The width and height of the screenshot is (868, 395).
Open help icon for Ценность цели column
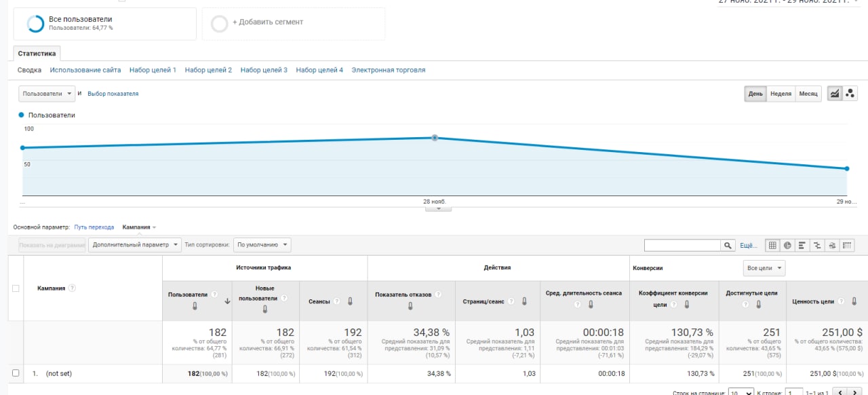pyautogui.click(x=842, y=301)
